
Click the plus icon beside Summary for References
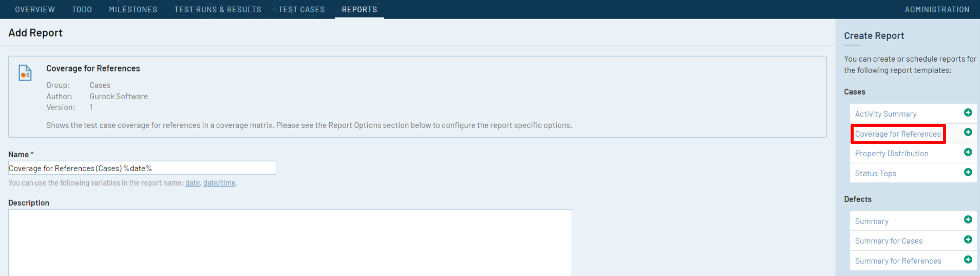[968, 260]
